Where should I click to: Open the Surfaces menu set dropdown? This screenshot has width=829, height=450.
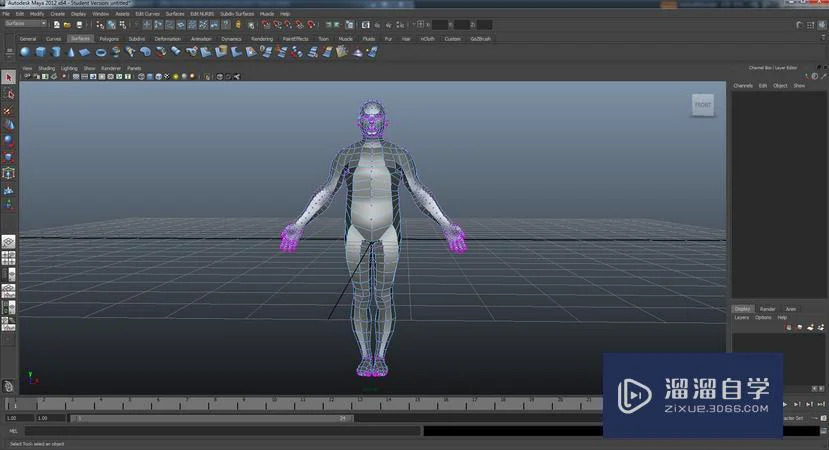point(25,24)
